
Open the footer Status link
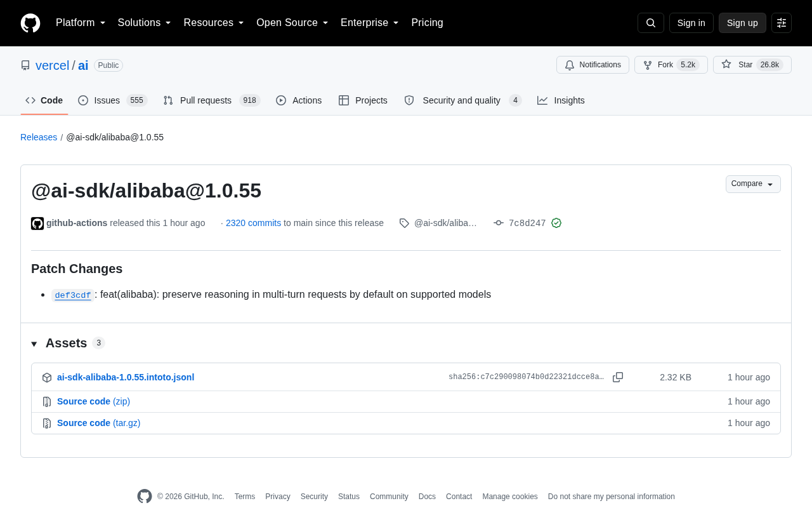pos(349,497)
